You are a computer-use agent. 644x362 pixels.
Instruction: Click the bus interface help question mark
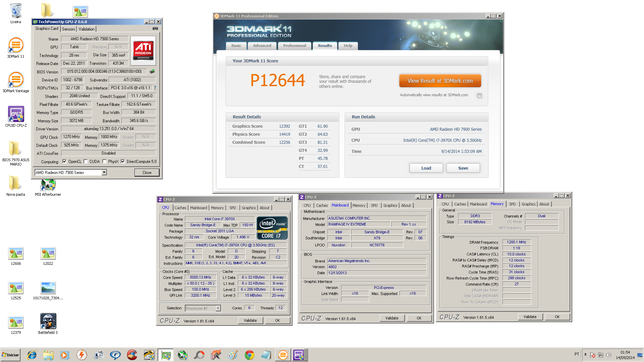pyautogui.click(x=155, y=88)
